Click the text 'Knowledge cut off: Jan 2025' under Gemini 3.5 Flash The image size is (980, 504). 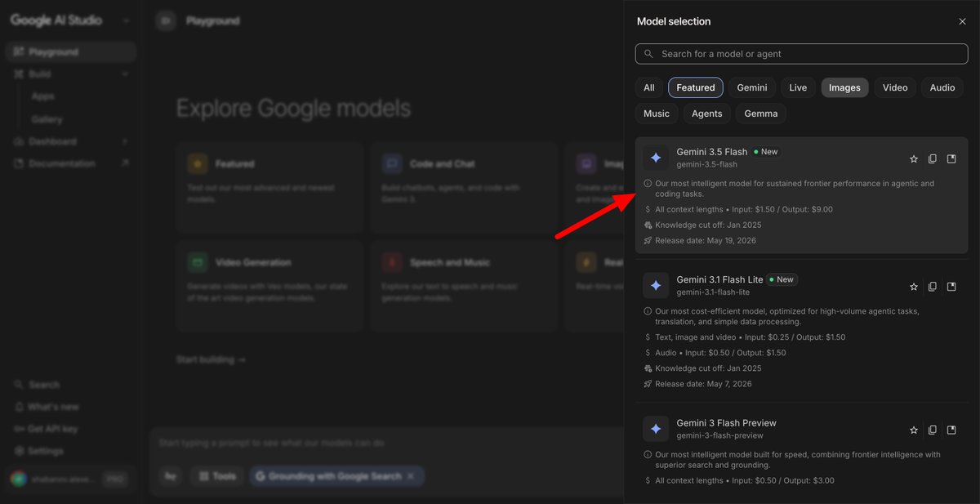click(708, 225)
